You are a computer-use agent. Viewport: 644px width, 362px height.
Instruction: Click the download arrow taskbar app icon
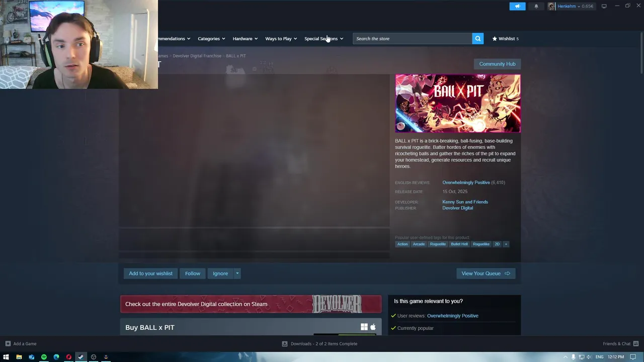click(106, 357)
